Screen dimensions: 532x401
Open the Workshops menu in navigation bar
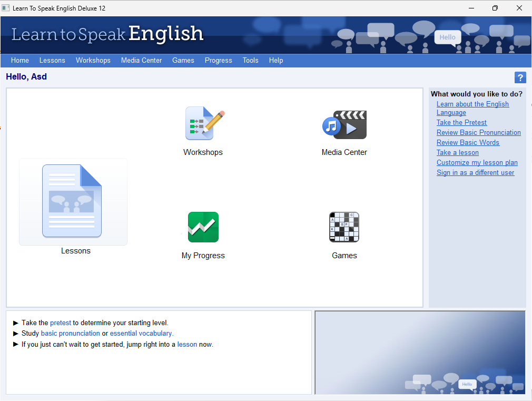(93, 61)
